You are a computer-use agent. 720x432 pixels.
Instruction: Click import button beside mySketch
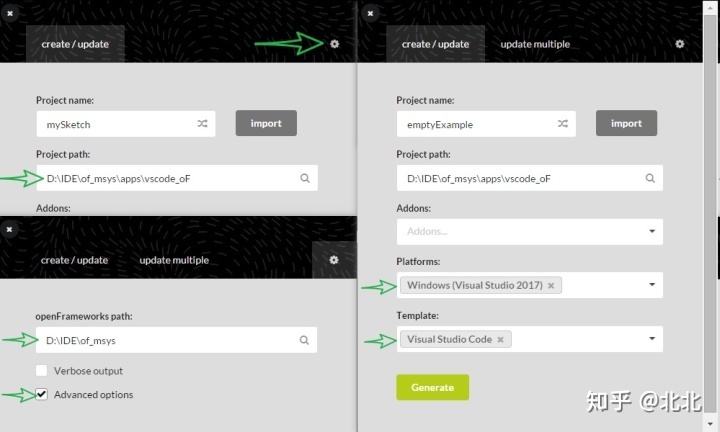tap(266, 123)
